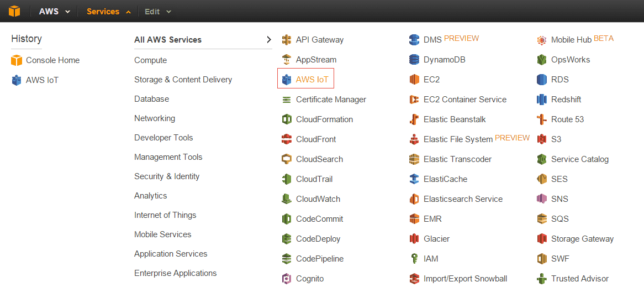Open the RDS service link
644x287 pixels.
coord(560,80)
